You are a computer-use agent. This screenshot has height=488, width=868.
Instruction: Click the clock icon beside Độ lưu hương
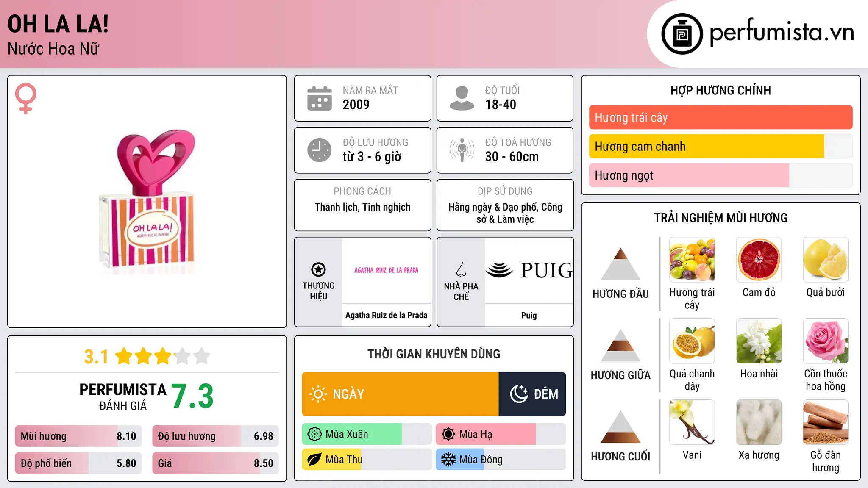[320, 150]
